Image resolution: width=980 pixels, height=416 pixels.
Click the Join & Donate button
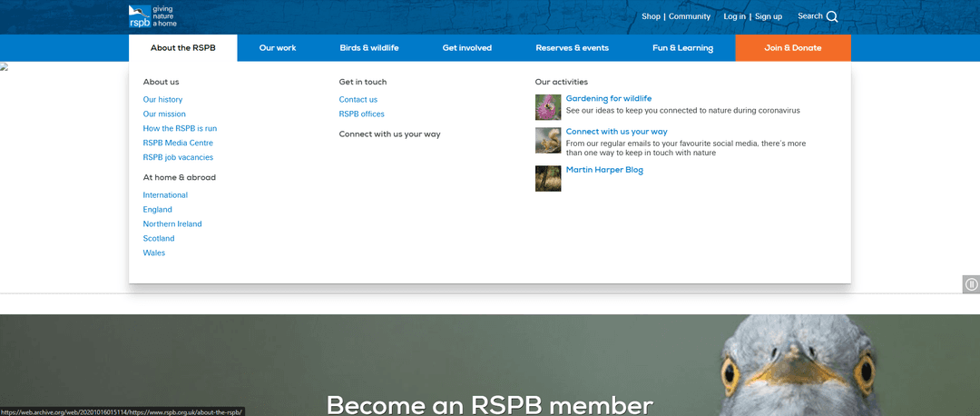(793, 47)
